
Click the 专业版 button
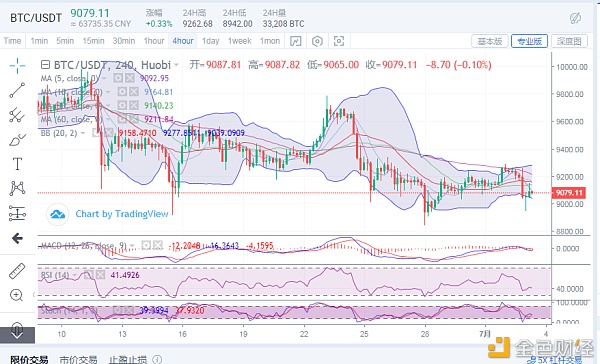[x=529, y=41]
